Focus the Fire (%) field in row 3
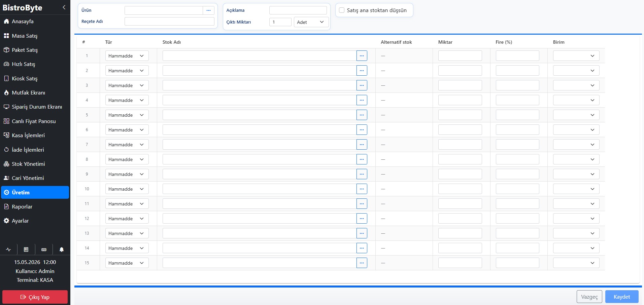Image resolution: width=644 pixels, height=305 pixels. tap(517, 85)
